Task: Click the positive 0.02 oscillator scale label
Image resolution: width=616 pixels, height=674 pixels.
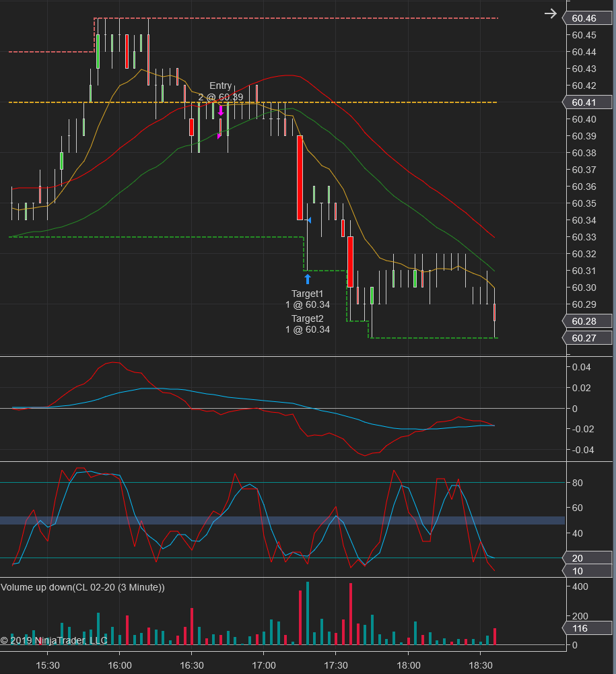Action: tap(581, 388)
